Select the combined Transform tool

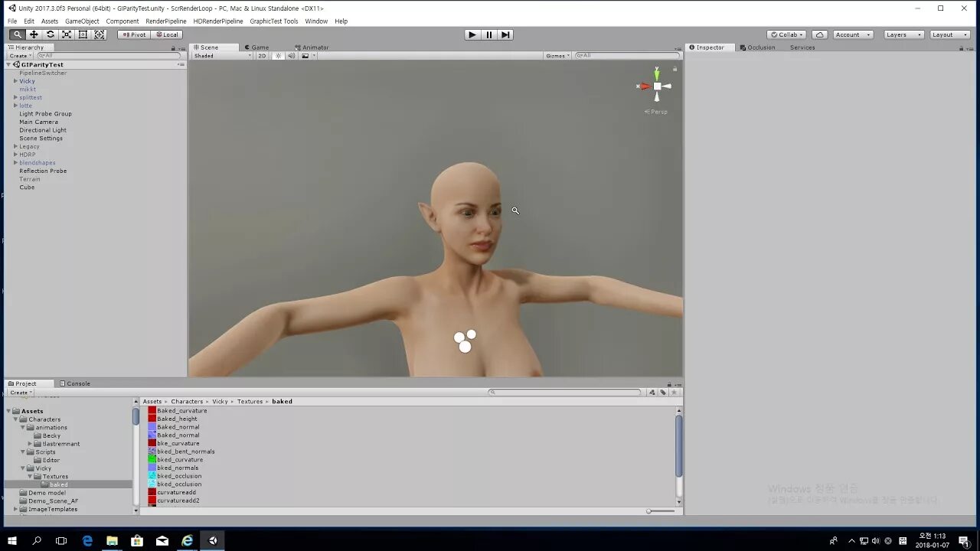tap(100, 34)
